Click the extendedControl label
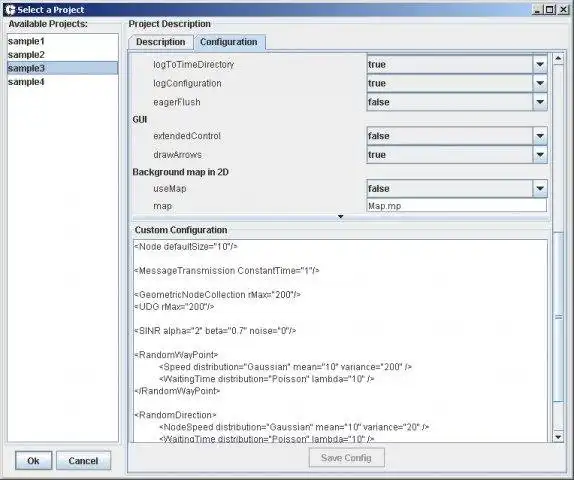 click(187, 136)
